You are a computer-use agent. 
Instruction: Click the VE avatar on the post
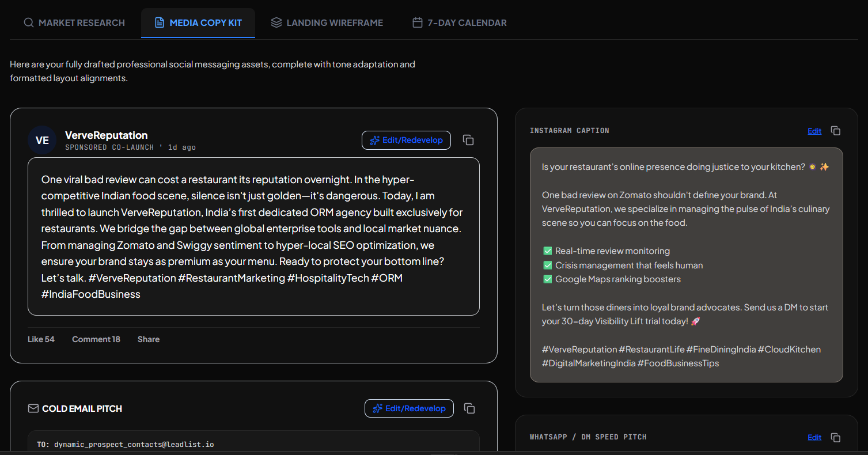(42, 140)
